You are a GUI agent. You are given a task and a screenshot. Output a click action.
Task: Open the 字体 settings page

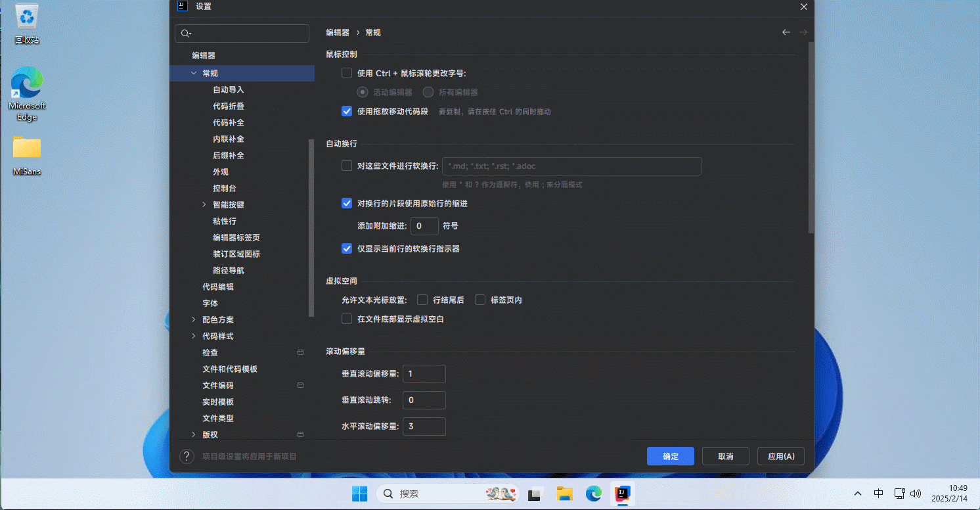[x=210, y=303]
